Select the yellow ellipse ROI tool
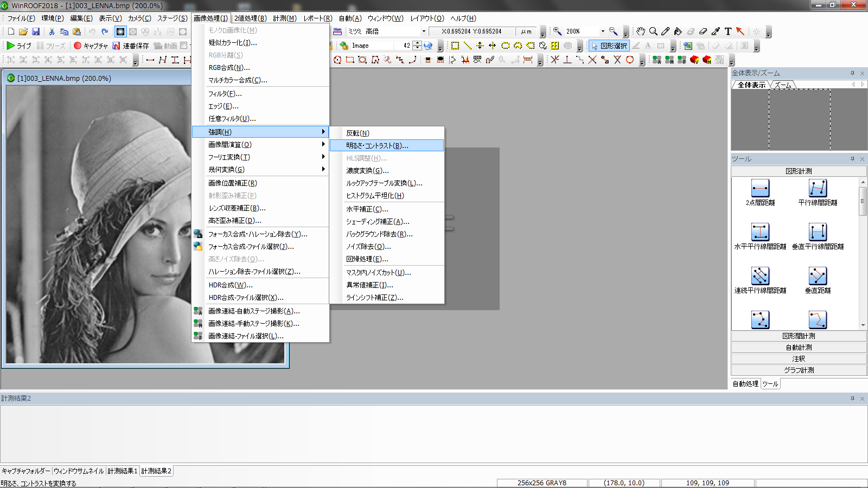The width and height of the screenshot is (868, 488). click(505, 46)
